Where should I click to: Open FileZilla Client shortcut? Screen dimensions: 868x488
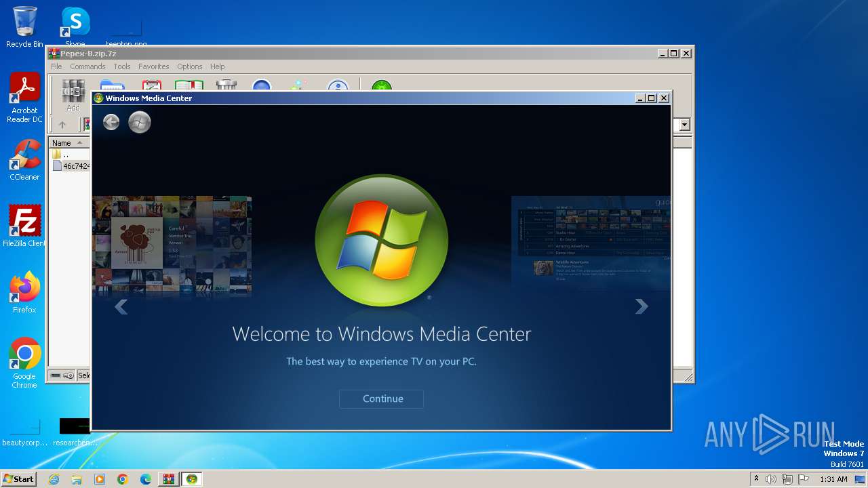coord(24,226)
